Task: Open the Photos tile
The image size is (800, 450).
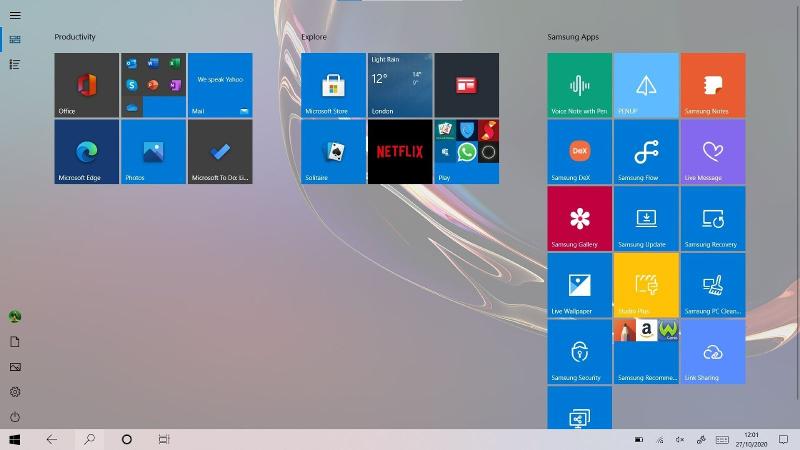Action: click(x=153, y=152)
